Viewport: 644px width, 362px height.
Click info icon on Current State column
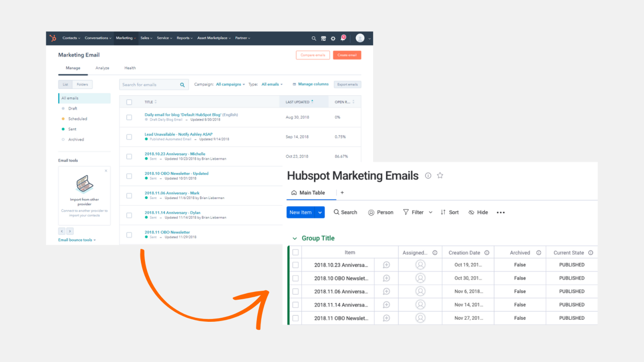[591, 253]
